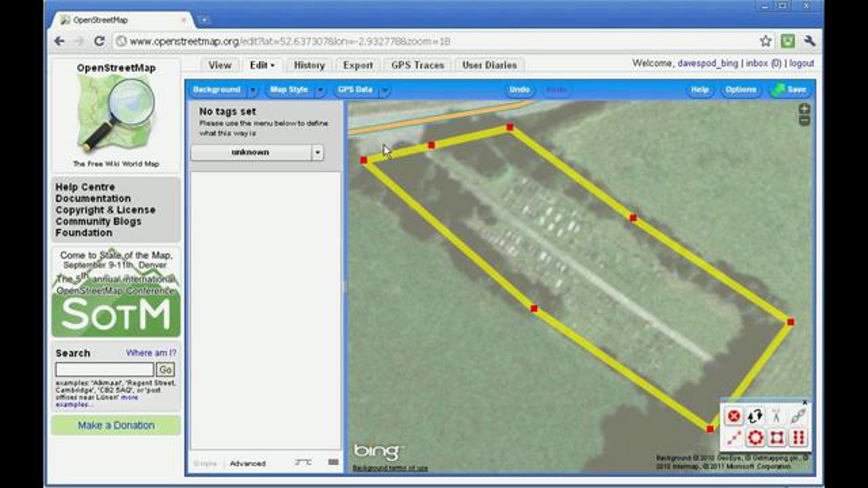This screenshot has height=488, width=868.
Task: Click in the Search text field
Action: pos(105,369)
